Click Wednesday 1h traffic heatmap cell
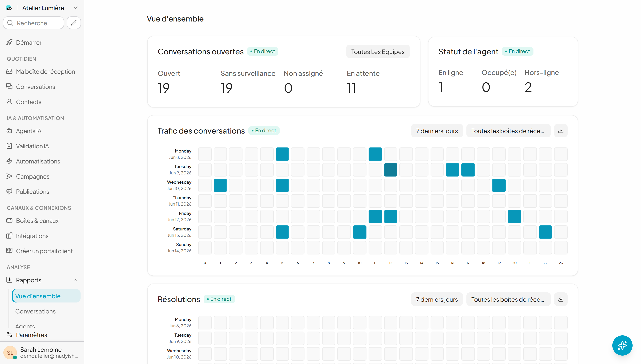641x364 pixels. coord(220,185)
